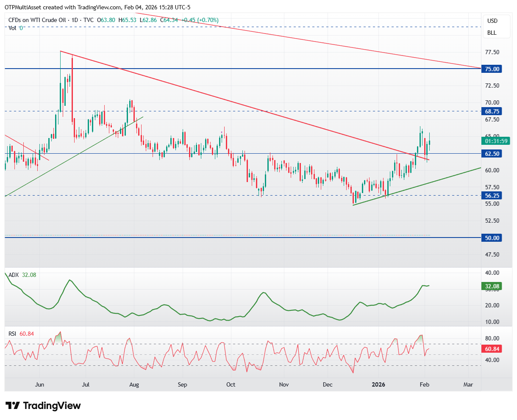Click the Aug label on time axis
Image resolution: width=517 pixels, height=420 pixels.
point(134,384)
